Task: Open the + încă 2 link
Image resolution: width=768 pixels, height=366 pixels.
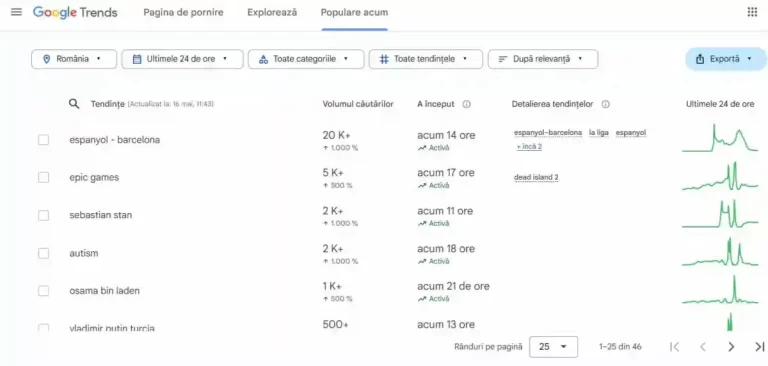Action: tap(529, 146)
